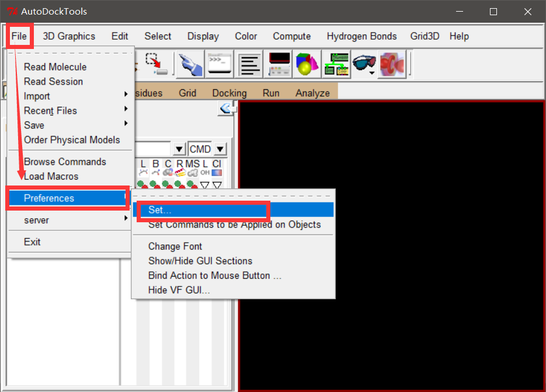Switch to the Grid tab
Screen dimensions: 546x392
(x=187, y=93)
